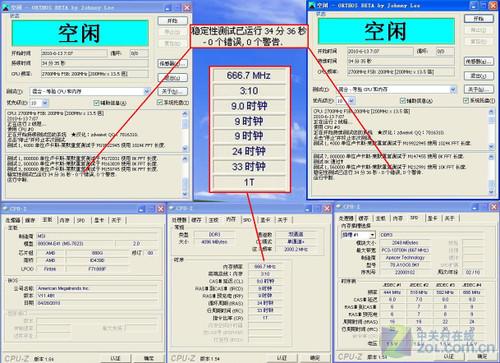
Task: Click the 开始 start button in left ORTHOS window
Action: 172,21
